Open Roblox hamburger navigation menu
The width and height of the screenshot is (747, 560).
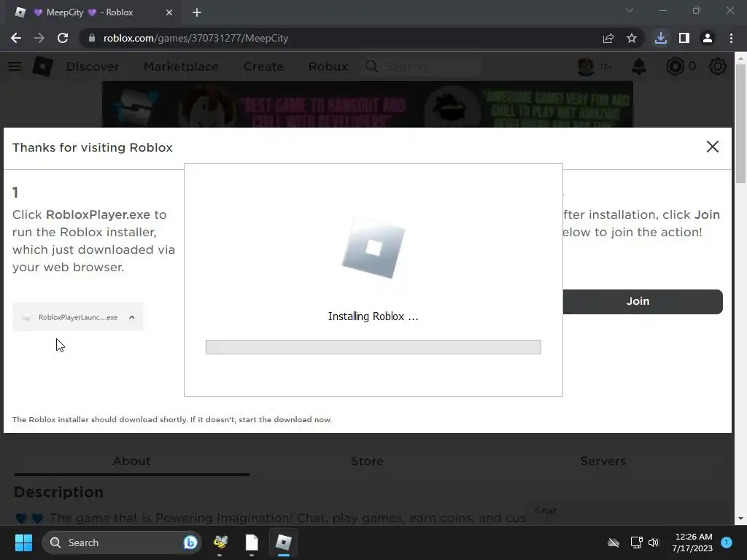point(15,66)
